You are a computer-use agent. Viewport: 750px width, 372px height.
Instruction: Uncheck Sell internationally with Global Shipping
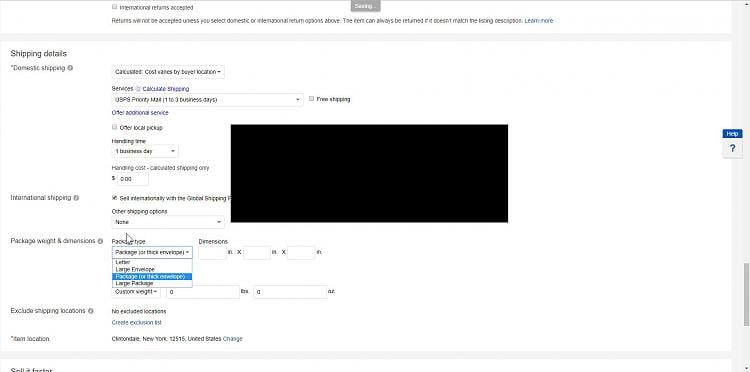(x=114, y=197)
